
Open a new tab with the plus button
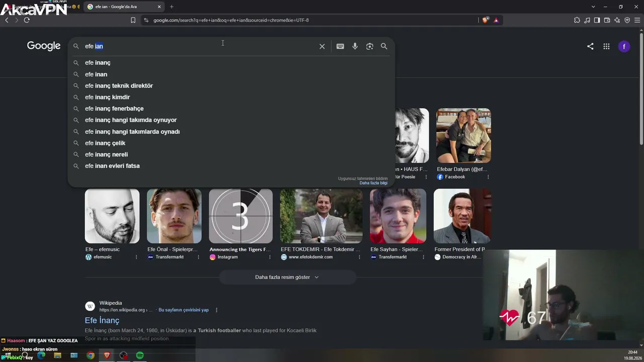(172, 7)
